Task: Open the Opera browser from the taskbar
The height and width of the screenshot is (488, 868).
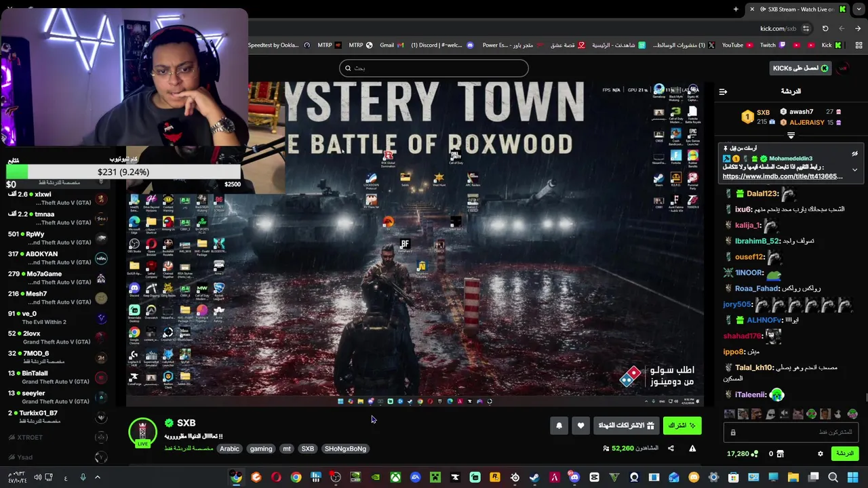Action: (x=276, y=477)
